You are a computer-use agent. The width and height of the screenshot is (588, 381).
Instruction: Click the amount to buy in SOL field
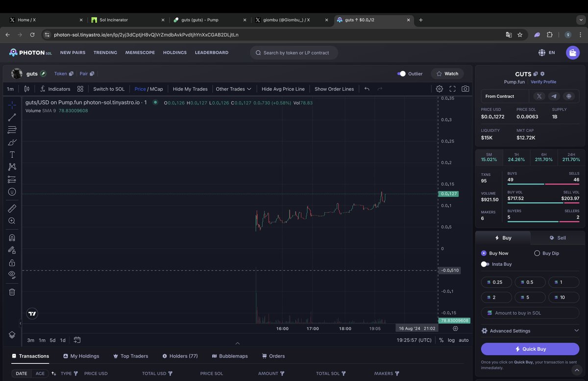point(530,313)
